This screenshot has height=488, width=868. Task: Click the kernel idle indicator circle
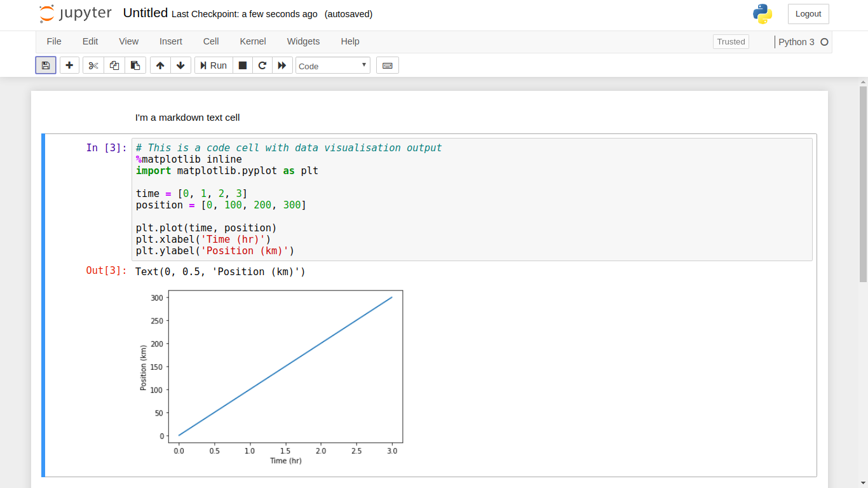[x=825, y=42]
